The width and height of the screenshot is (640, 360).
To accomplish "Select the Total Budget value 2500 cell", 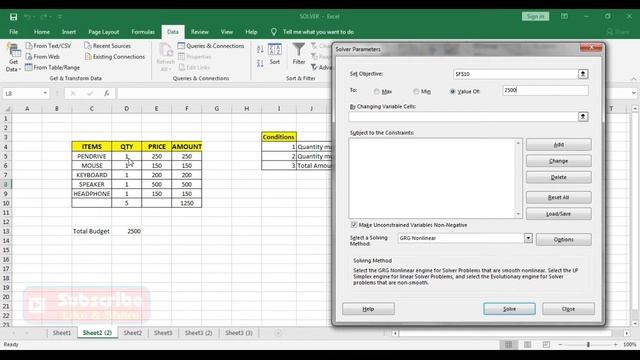I will click(127, 231).
